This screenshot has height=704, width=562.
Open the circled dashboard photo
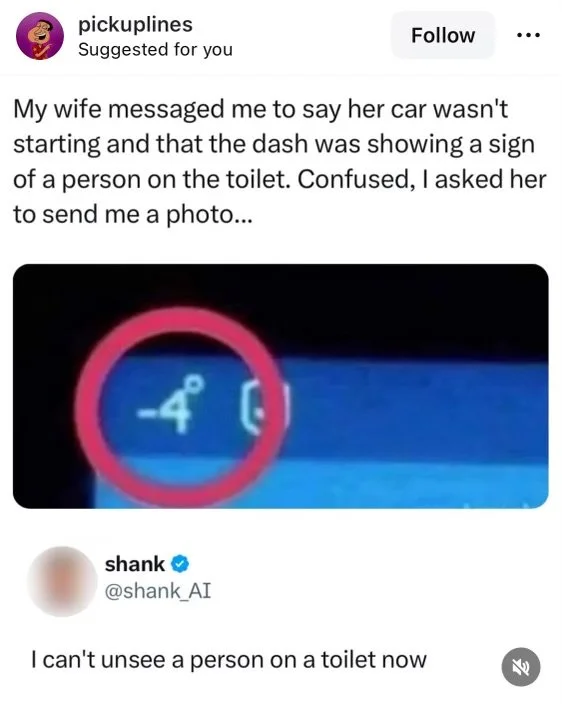point(281,386)
